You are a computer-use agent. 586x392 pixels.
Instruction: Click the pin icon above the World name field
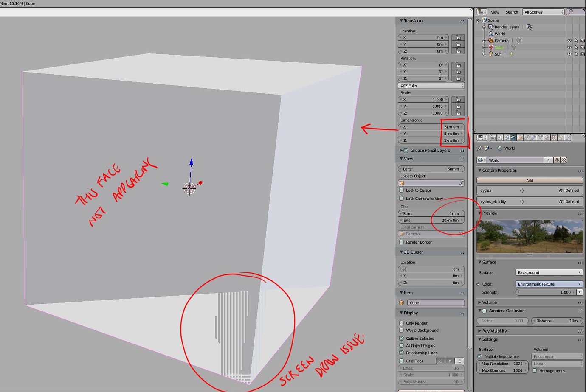(x=480, y=148)
